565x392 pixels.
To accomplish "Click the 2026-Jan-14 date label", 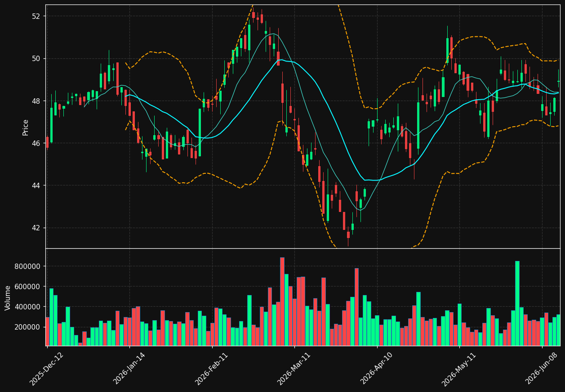I will coord(129,369).
